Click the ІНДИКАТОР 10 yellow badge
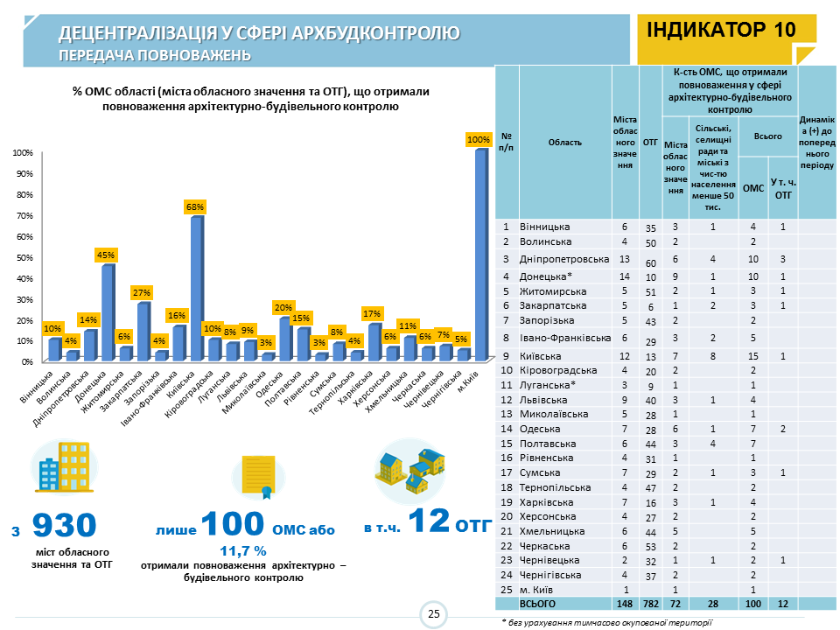The height and width of the screenshot is (630, 840). 721,30
